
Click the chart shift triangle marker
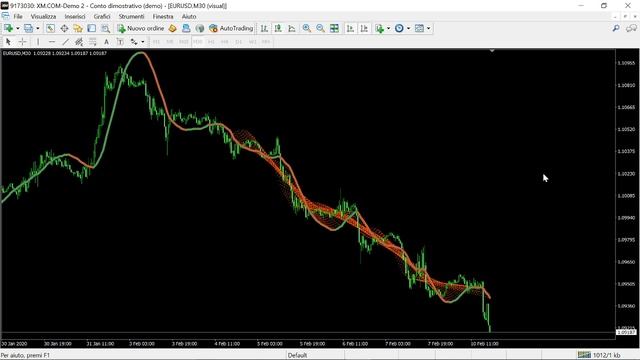click(492, 51)
